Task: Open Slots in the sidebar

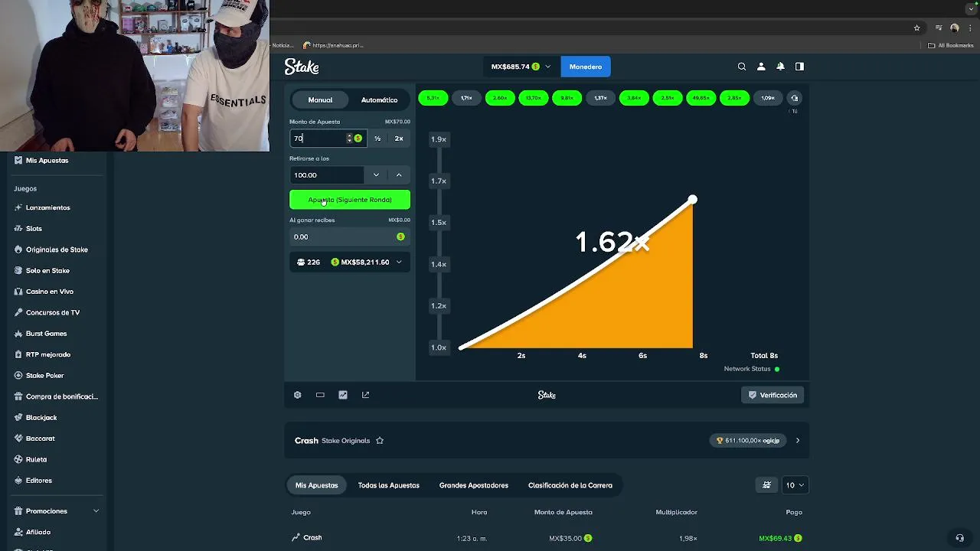Action: tap(34, 229)
